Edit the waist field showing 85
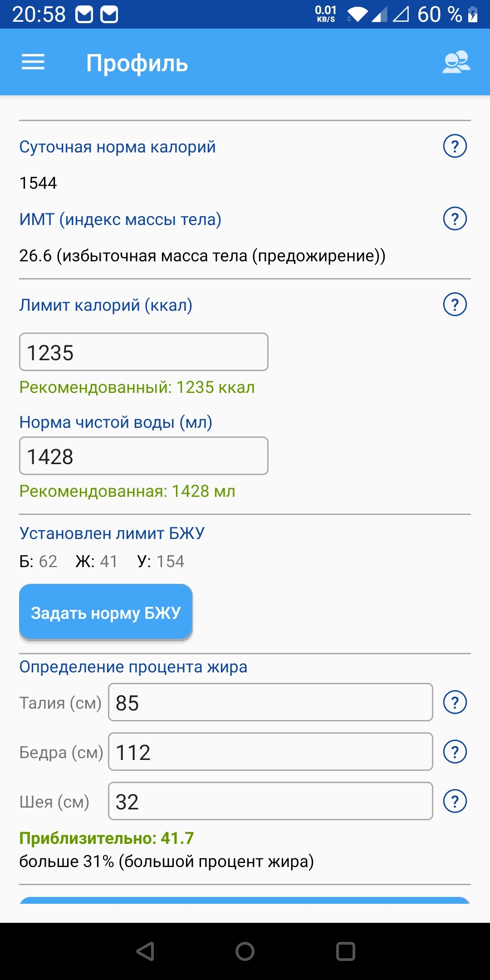 click(270, 702)
